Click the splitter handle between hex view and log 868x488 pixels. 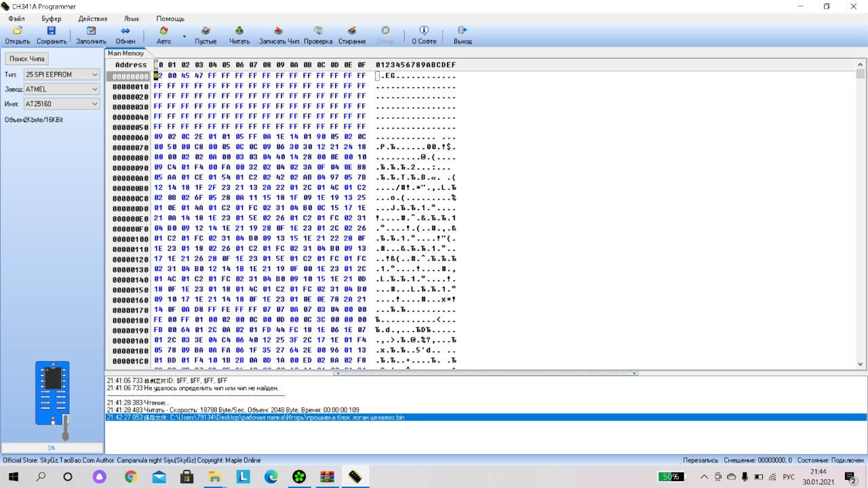coord(486,373)
